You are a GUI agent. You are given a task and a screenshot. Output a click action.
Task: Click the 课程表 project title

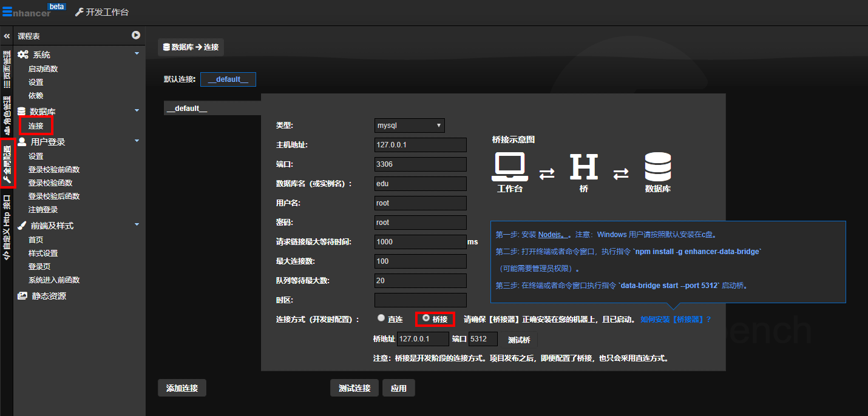(x=29, y=36)
